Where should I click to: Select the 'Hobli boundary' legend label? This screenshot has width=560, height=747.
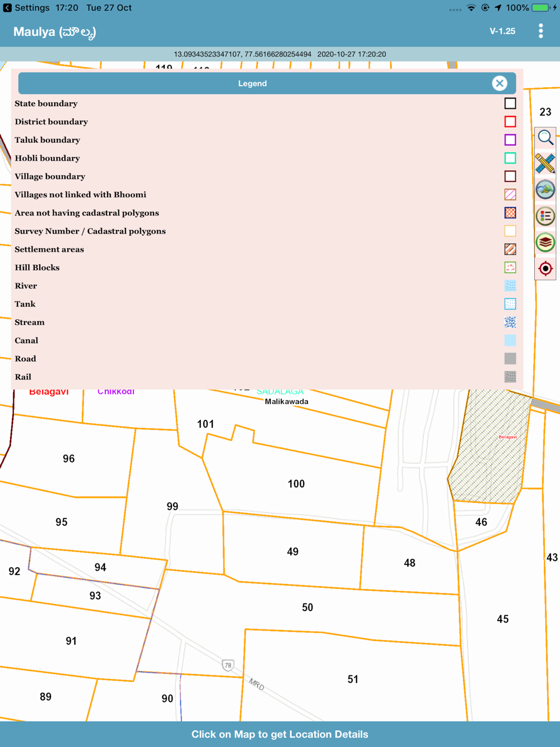point(47,158)
